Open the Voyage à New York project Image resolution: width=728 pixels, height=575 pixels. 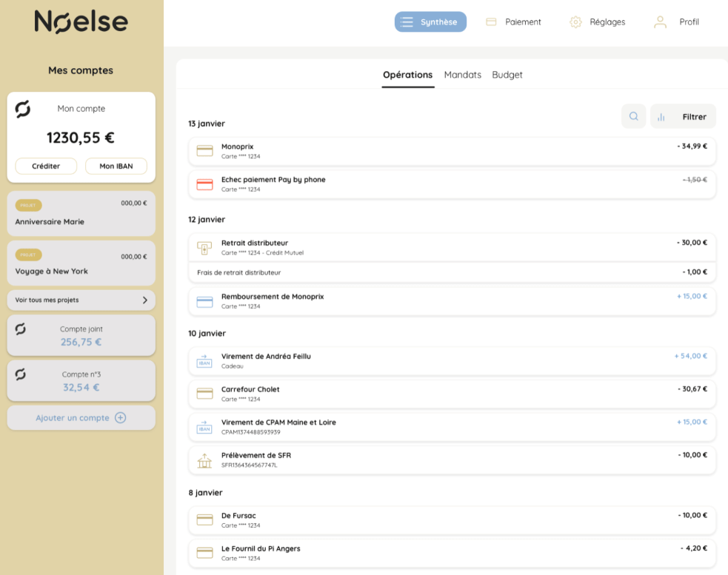click(81, 263)
